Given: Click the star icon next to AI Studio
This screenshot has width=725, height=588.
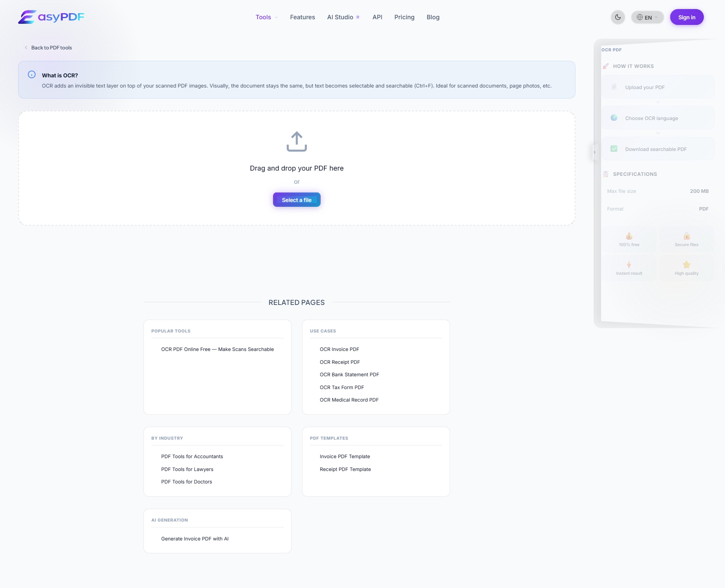Looking at the screenshot, I should [x=358, y=17].
